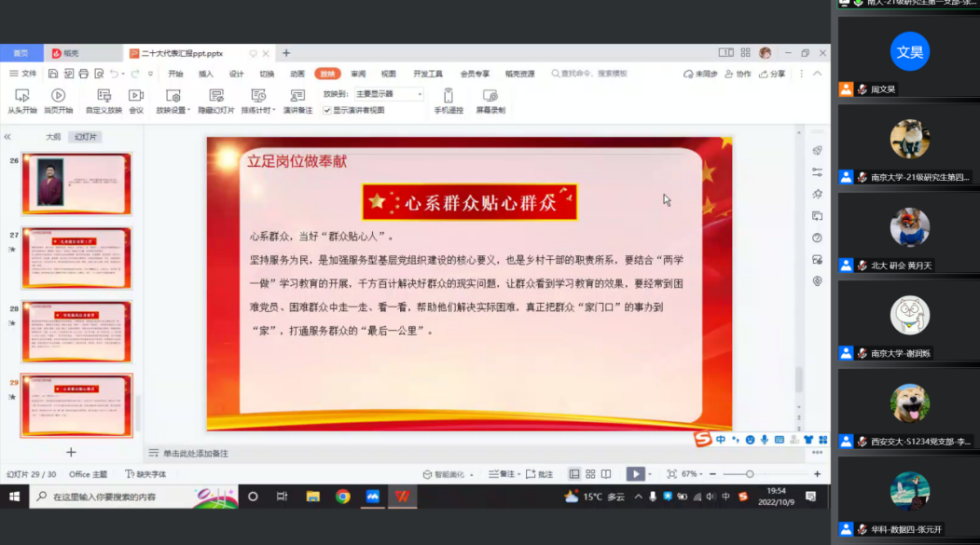The image size is (980, 545).
Task: Open the 插入 ribbon tab
Action: (206, 74)
